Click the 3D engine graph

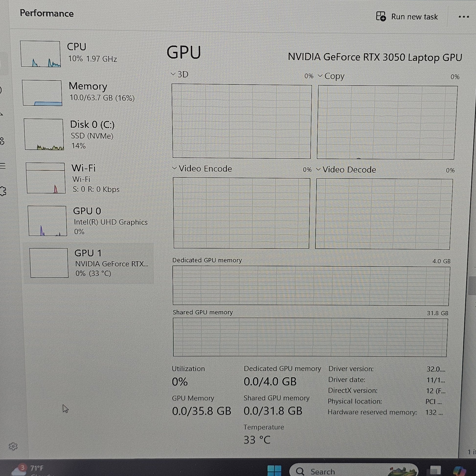pos(242,121)
